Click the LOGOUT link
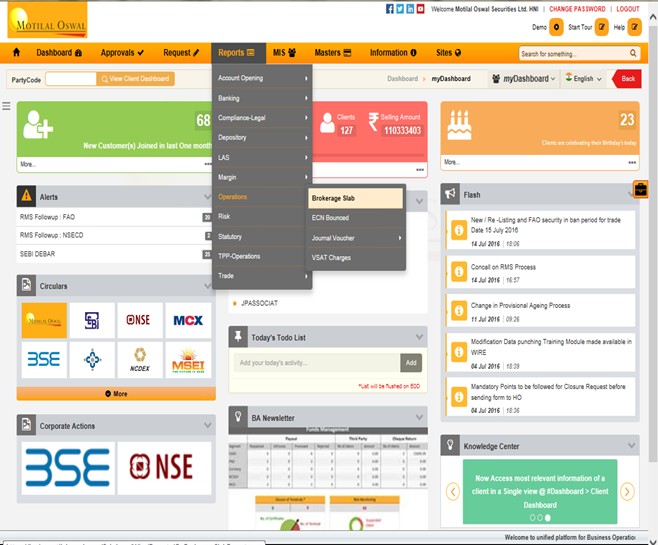The width and height of the screenshot is (658, 545). [628, 9]
